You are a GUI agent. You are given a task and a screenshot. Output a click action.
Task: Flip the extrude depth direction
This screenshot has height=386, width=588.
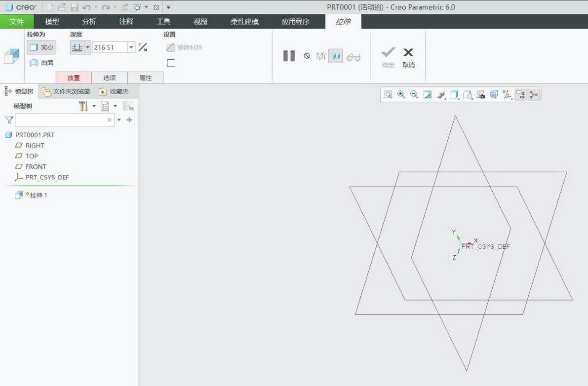pos(143,47)
